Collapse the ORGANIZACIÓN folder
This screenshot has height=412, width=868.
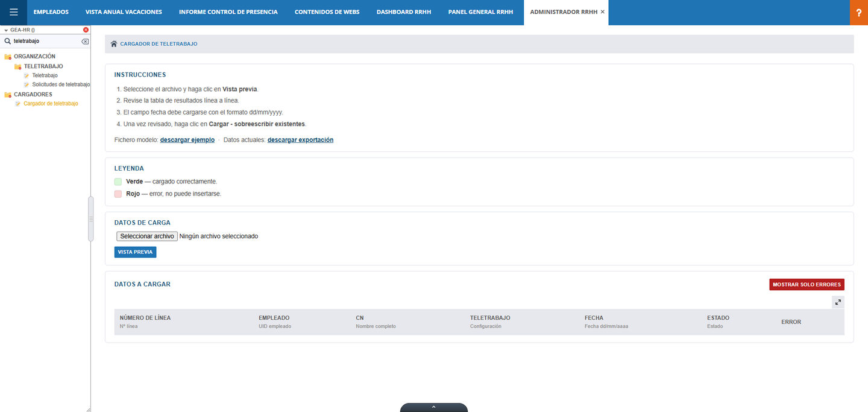point(8,57)
